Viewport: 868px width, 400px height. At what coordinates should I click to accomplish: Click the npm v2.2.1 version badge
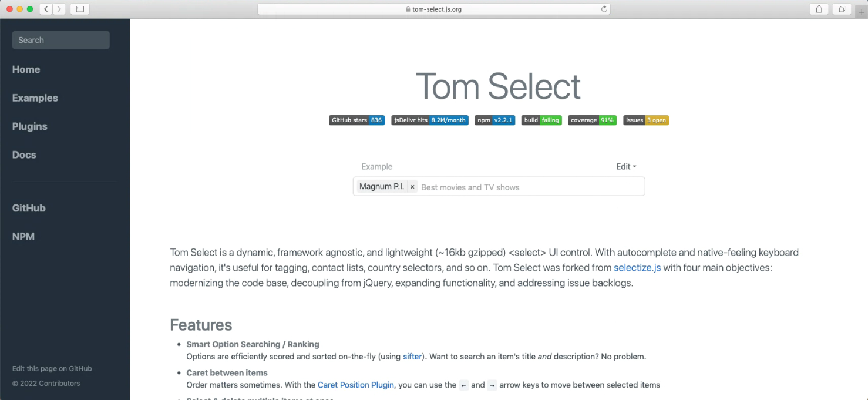point(494,120)
